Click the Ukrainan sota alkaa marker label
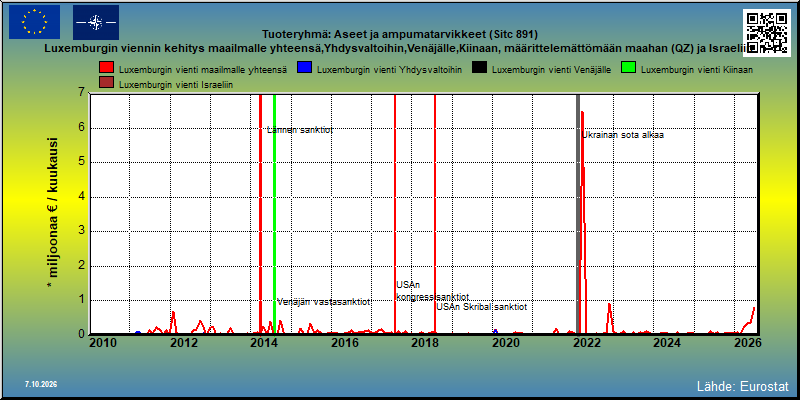Screen dimensions: 800x400 623,135
